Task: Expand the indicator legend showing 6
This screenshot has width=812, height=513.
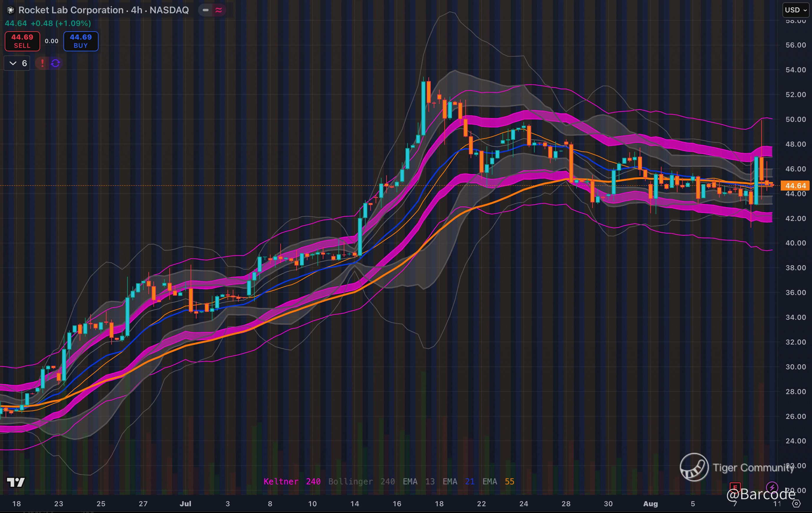Action: [17, 63]
